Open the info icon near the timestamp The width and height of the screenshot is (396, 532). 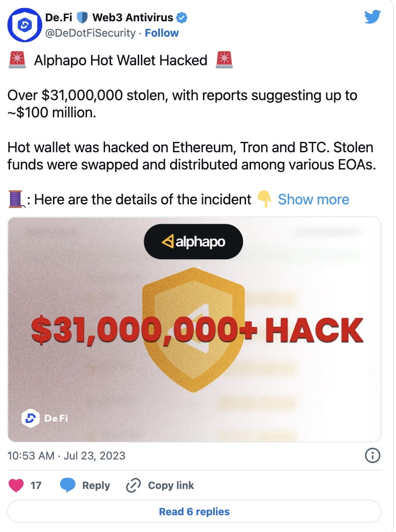click(x=372, y=455)
